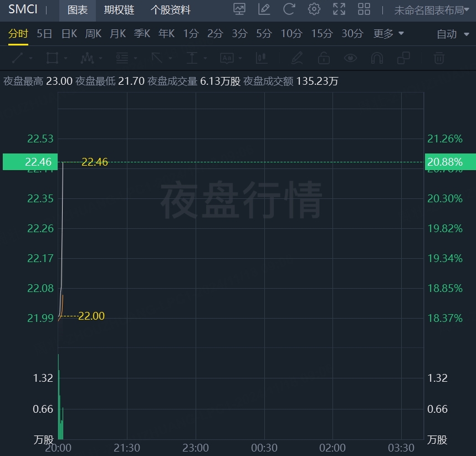Enter fullscreen mode with expand icon
Image resolution: width=476 pixels, height=456 pixels.
[339, 9]
